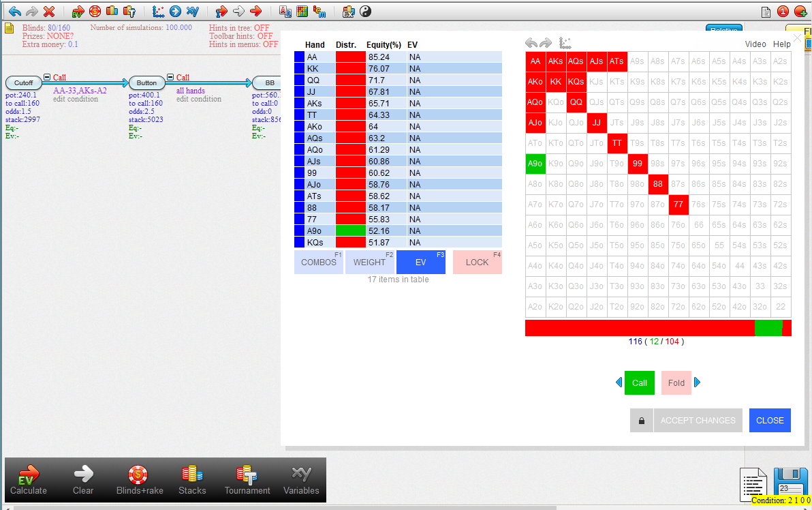Click the yellow notes icon beside Blinds
The width and height of the screenshot is (812, 510).
[x=10, y=28]
